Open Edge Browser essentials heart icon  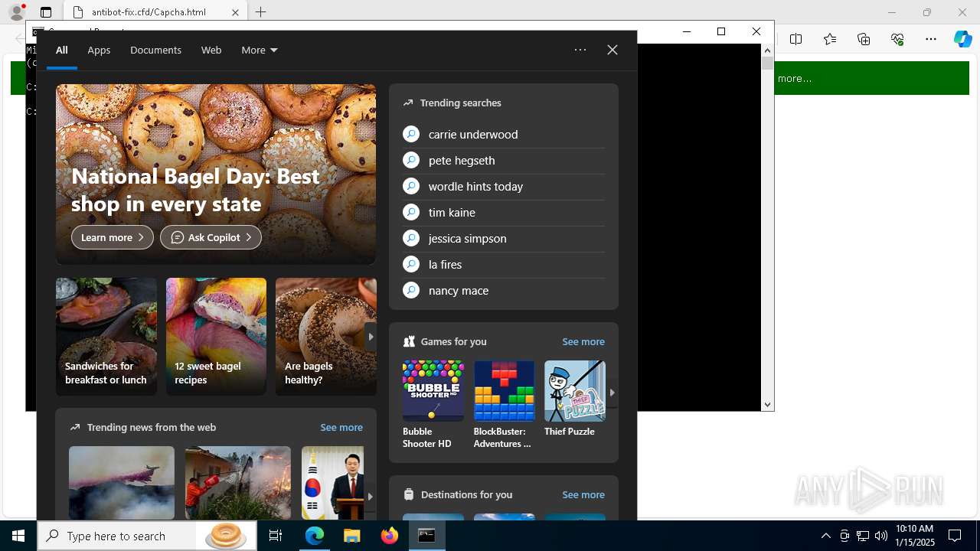(897, 39)
